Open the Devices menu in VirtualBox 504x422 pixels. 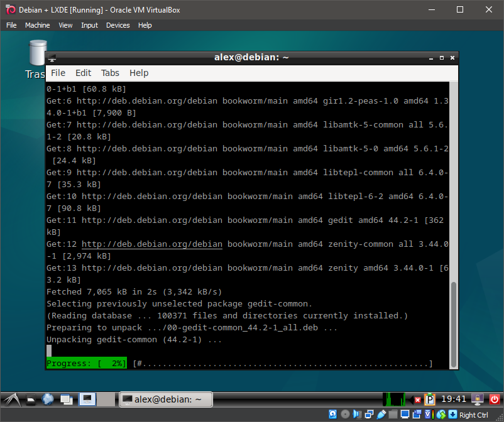(118, 25)
